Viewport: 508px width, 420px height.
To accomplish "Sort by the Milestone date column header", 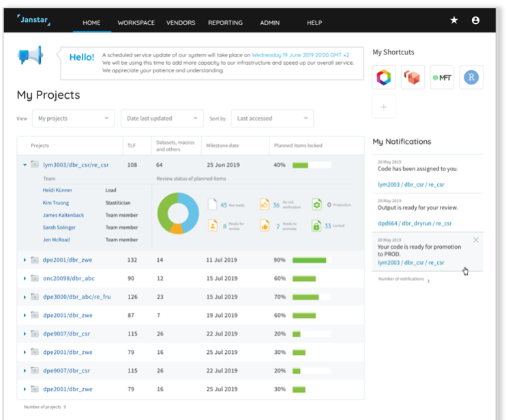I will (222, 145).
